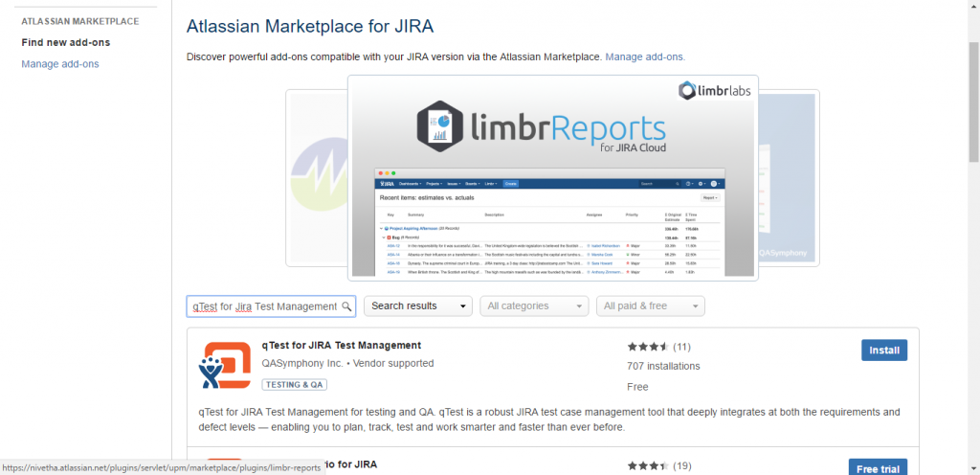Install qTest for JIRA Test Management

(x=883, y=351)
